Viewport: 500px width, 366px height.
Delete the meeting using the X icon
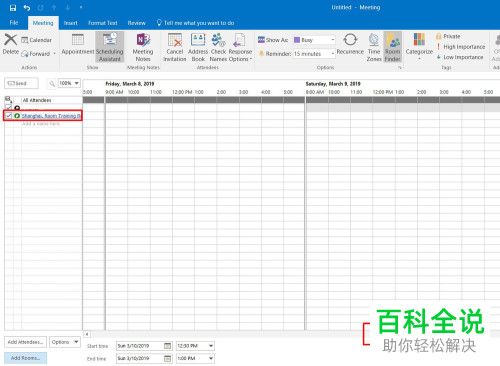click(11, 44)
